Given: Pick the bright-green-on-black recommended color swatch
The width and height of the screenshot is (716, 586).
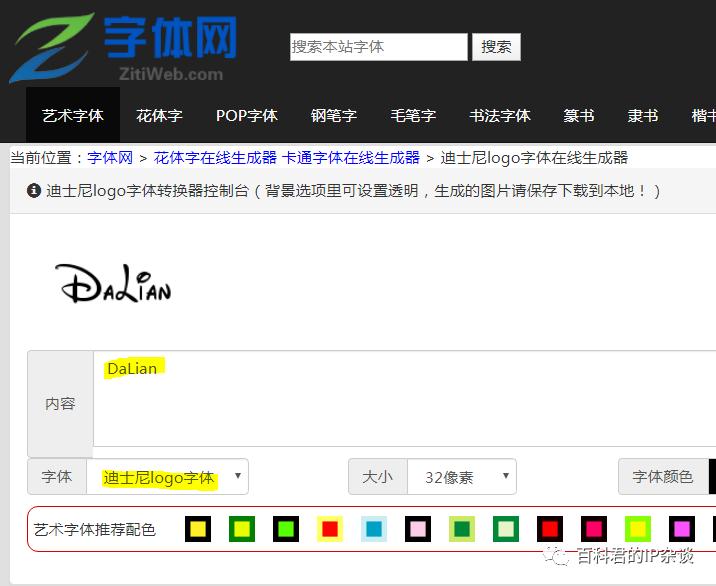Looking at the screenshot, I should (x=286, y=529).
